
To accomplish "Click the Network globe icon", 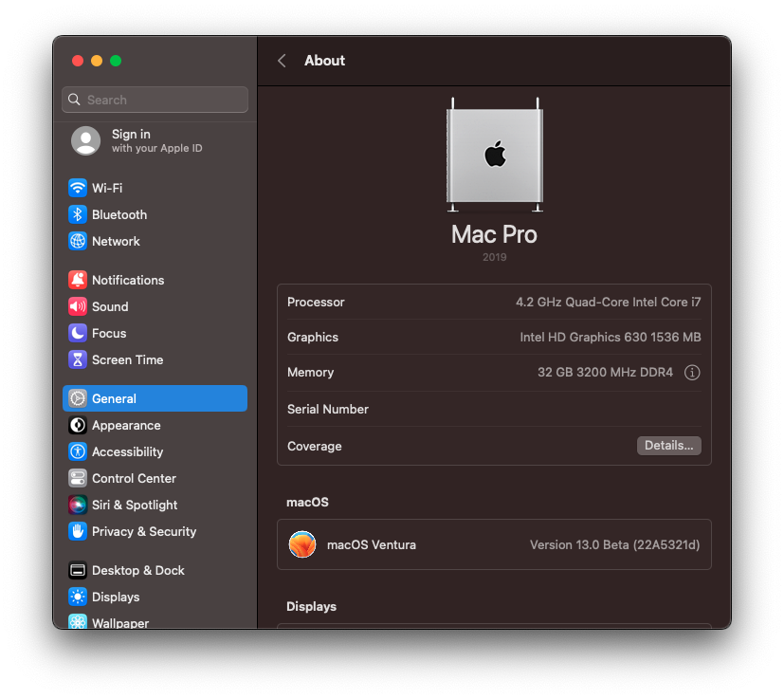I will [78, 241].
